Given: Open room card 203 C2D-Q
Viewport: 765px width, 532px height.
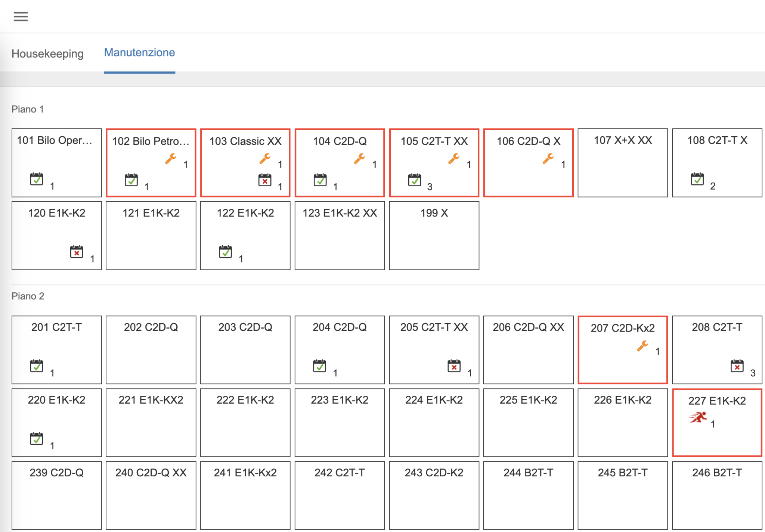Looking at the screenshot, I should pyautogui.click(x=245, y=350).
